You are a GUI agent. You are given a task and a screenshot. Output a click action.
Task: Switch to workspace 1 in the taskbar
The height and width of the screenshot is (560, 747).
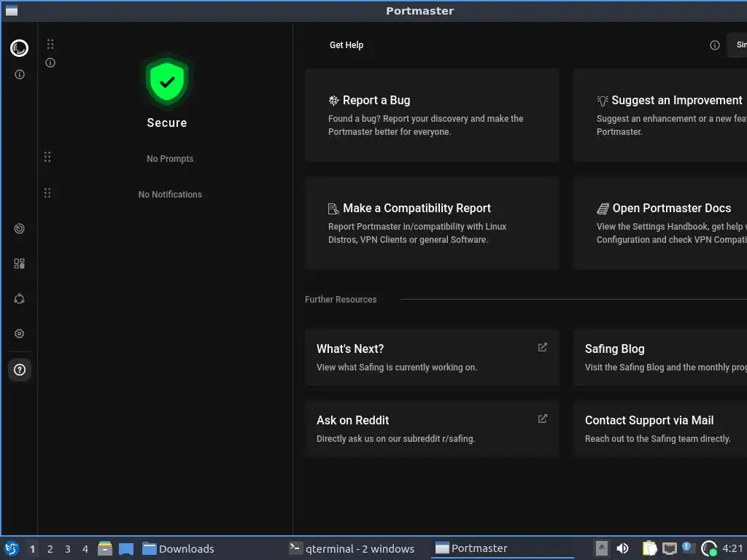32,549
